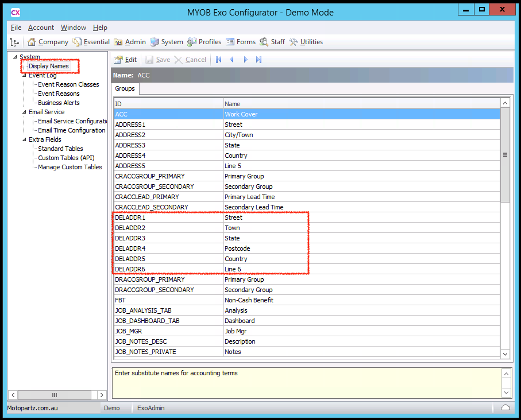
Task: Click the Non-Cash Benefit name cell
Action: tap(361, 300)
